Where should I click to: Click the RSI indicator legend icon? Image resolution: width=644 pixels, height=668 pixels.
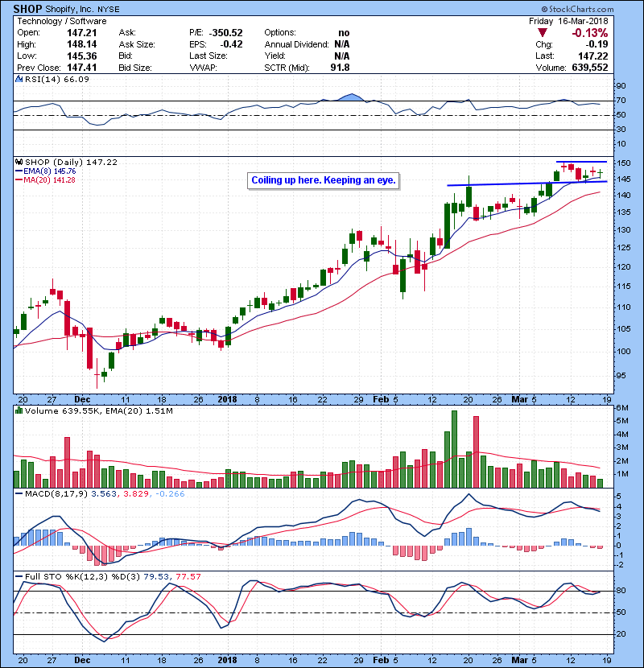coord(19,79)
